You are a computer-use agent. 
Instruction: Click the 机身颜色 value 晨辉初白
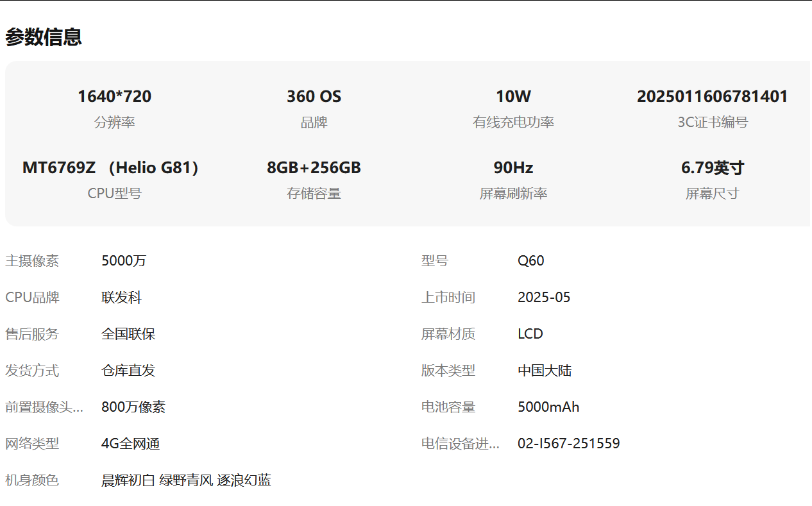(x=128, y=480)
